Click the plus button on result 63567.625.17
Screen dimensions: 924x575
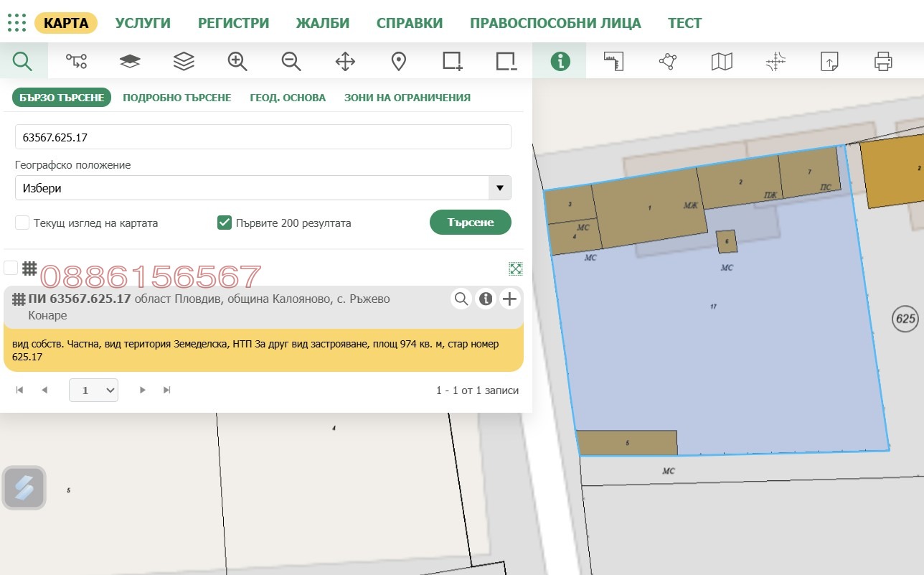pos(509,299)
